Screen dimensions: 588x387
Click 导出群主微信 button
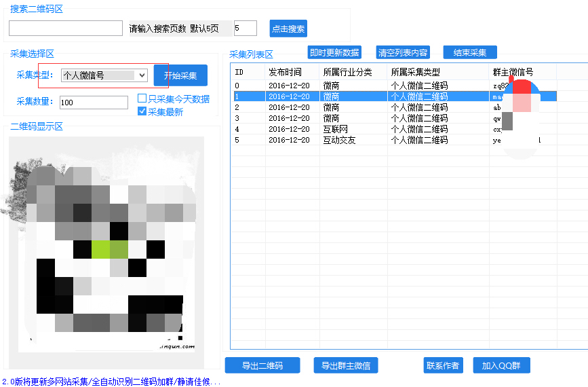(x=346, y=365)
